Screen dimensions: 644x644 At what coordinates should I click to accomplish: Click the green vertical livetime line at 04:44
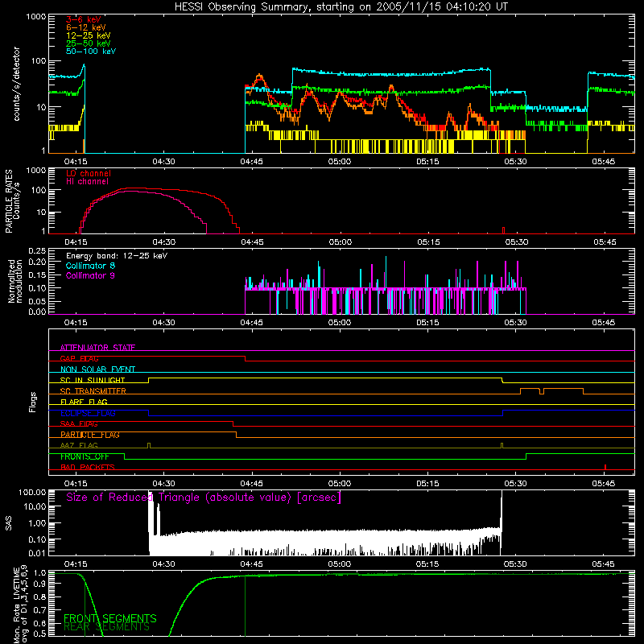point(246,606)
